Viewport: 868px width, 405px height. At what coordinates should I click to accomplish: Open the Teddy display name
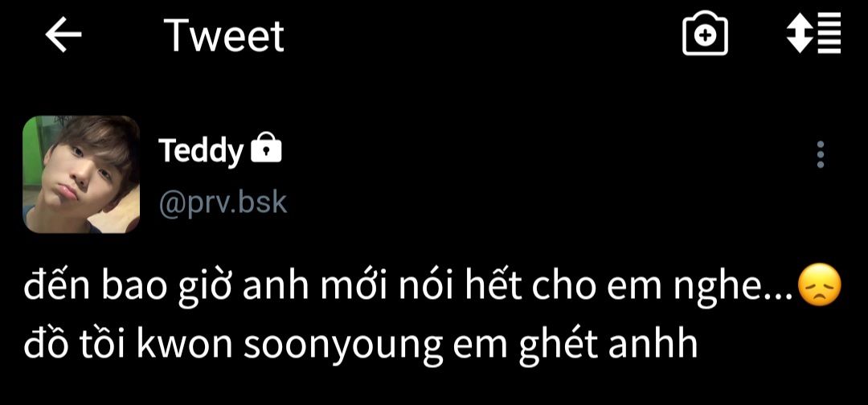tap(200, 150)
